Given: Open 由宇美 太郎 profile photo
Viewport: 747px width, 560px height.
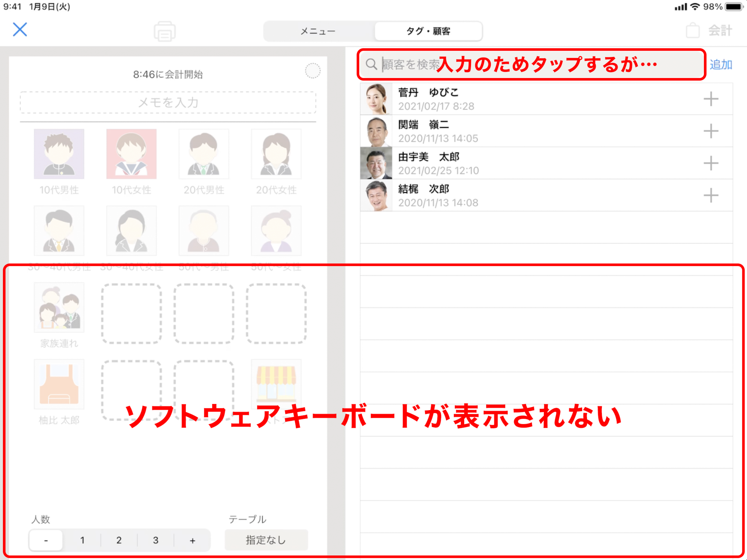Looking at the screenshot, I should [x=376, y=163].
